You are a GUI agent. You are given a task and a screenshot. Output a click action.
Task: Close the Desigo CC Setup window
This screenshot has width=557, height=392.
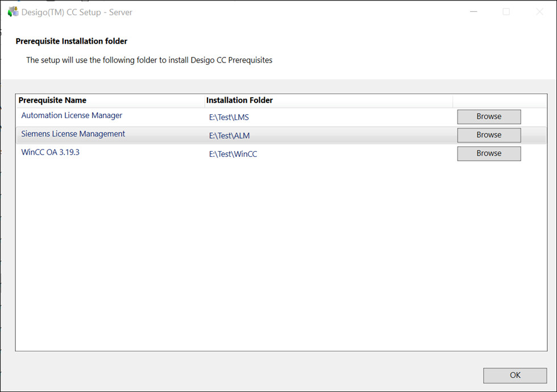pyautogui.click(x=539, y=12)
